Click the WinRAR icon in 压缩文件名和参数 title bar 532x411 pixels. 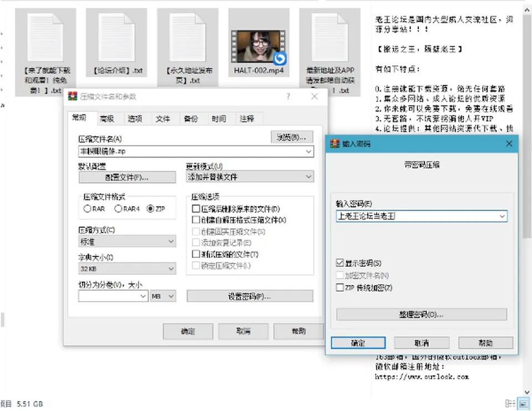tap(73, 97)
